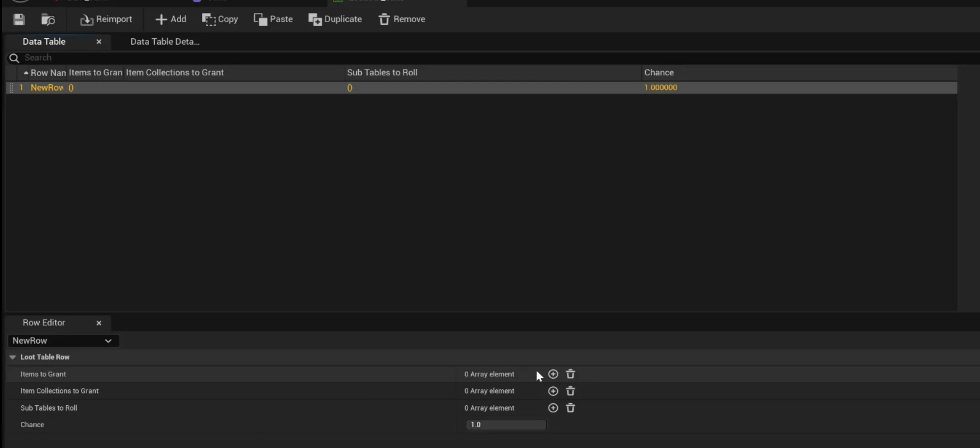This screenshot has width=980, height=448.
Task: Switch to Data Table tab
Action: [44, 42]
